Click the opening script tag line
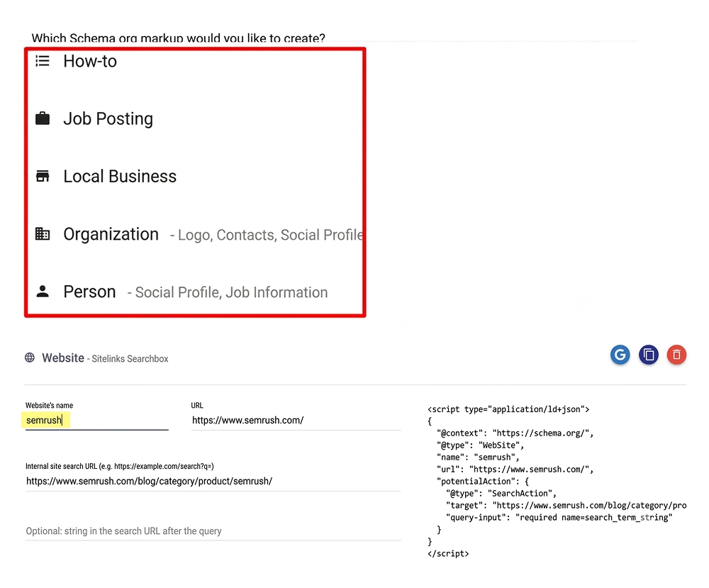The width and height of the screenshot is (709, 588). pos(508,409)
